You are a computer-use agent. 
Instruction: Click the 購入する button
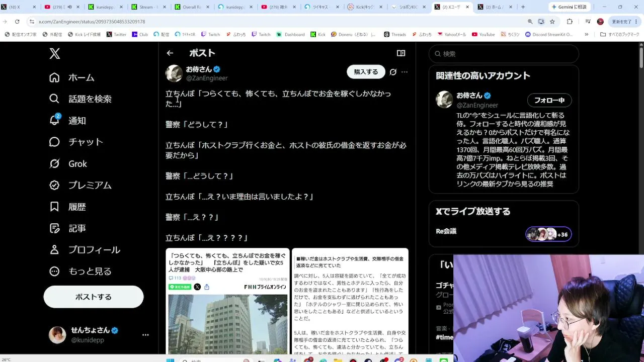pos(366,72)
